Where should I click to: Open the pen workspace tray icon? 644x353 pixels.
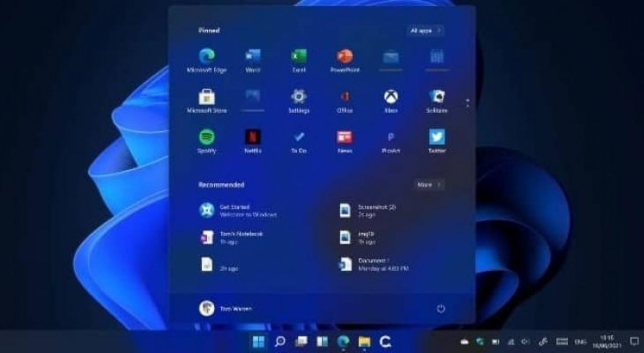click(543, 342)
